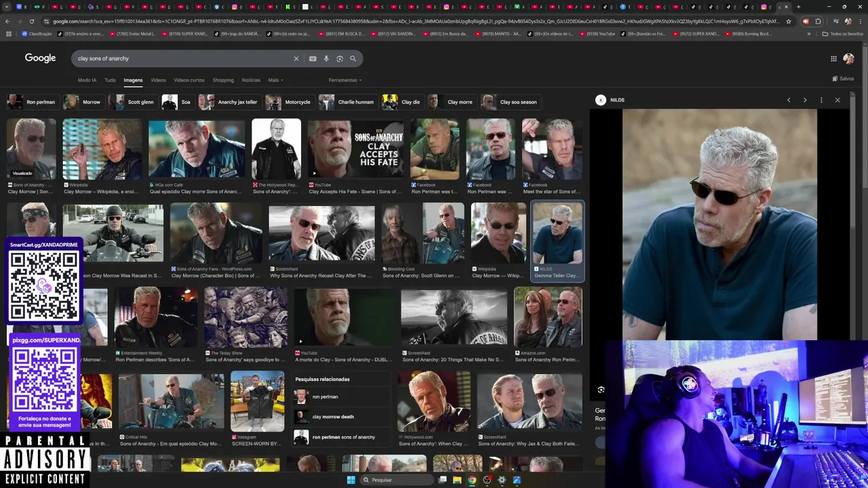Viewport: 868px width, 488px height.
Task: Start a voice search with the microphone
Action: (x=326, y=58)
